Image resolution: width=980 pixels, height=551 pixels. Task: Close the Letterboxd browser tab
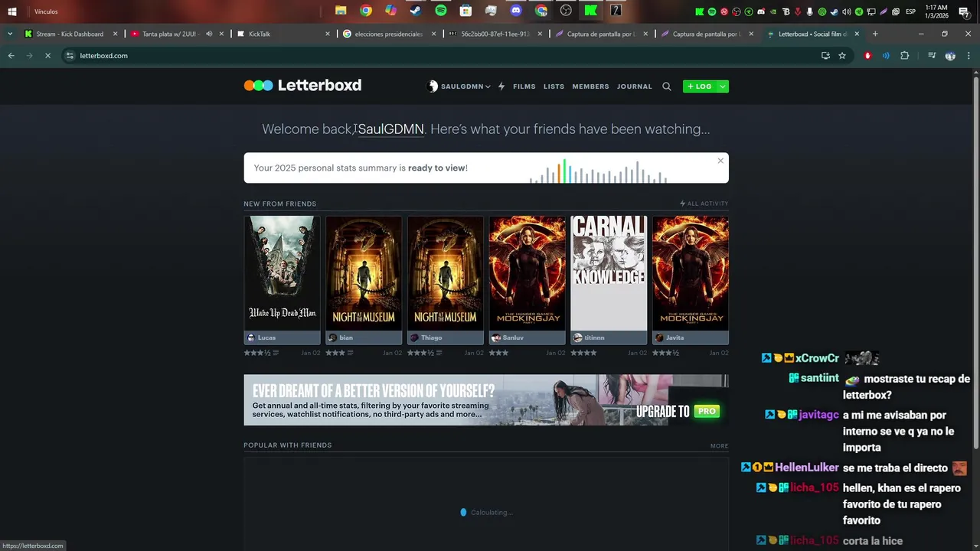click(857, 34)
